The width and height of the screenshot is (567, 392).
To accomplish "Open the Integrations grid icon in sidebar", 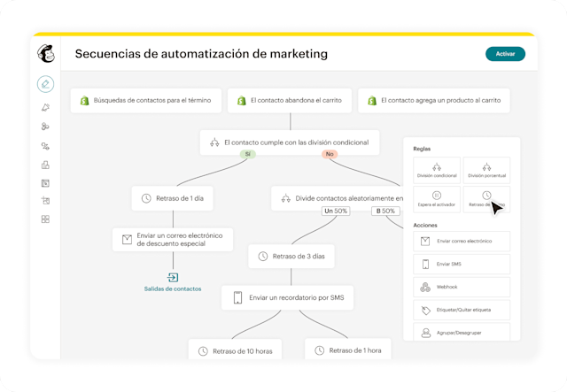I will (45, 219).
